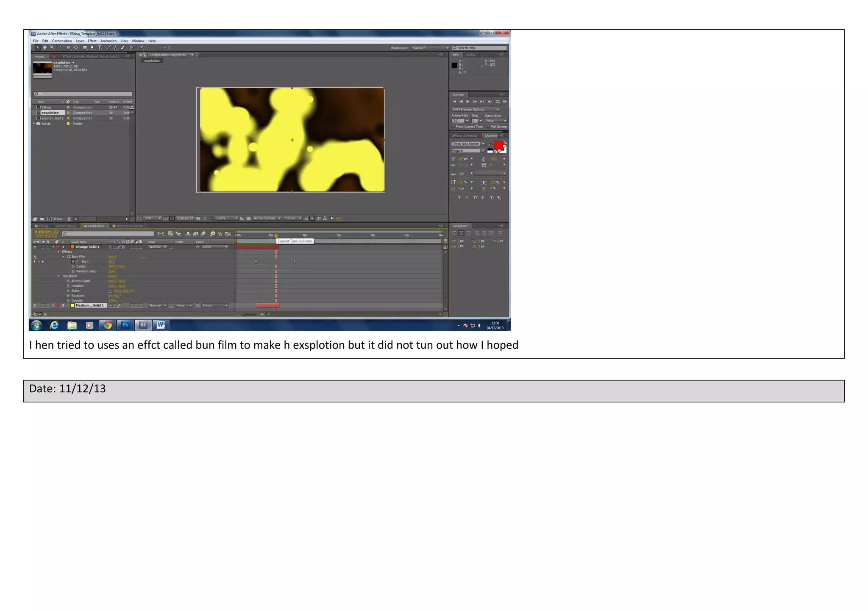868x613 pixels.
Task: Mute audio in Preview panel
Action: click(x=490, y=102)
